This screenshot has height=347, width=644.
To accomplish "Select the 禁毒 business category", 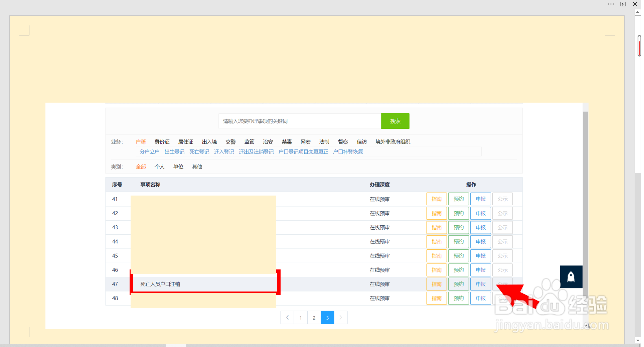I will [x=287, y=142].
